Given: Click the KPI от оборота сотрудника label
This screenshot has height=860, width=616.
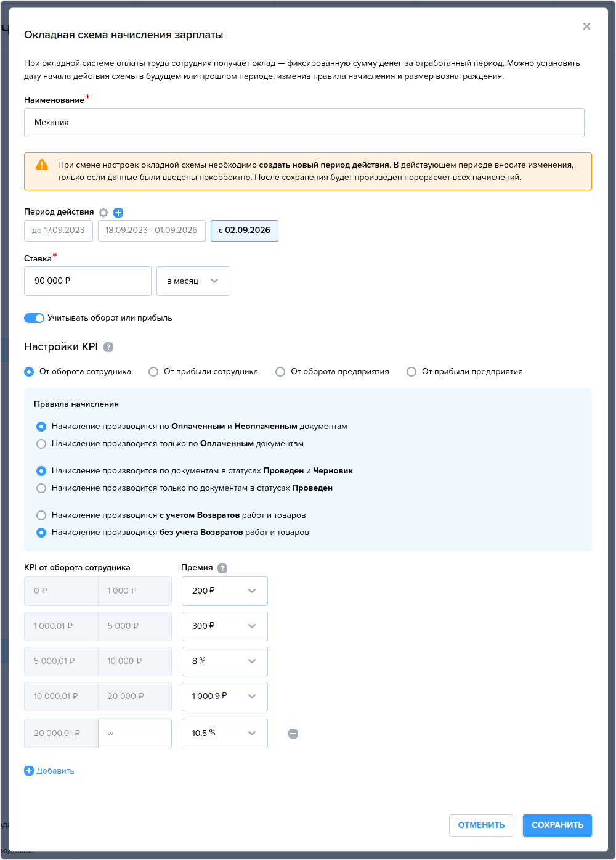Looking at the screenshot, I should tap(77, 568).
